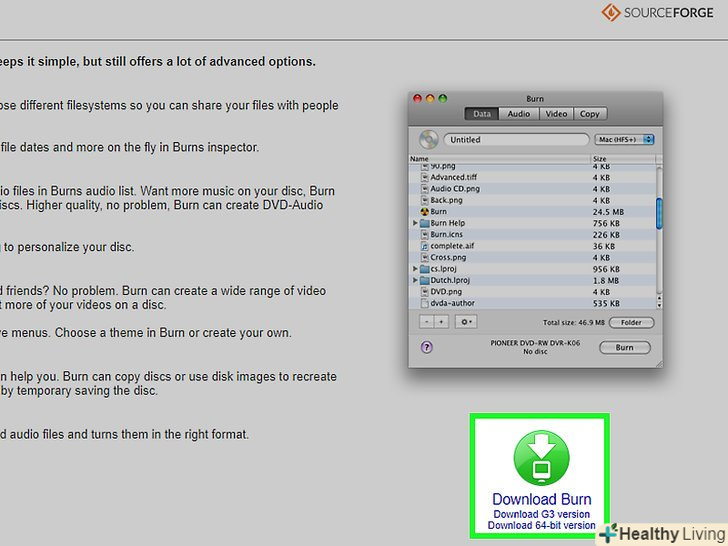Click the dvda-author document icon

[424, 303]
